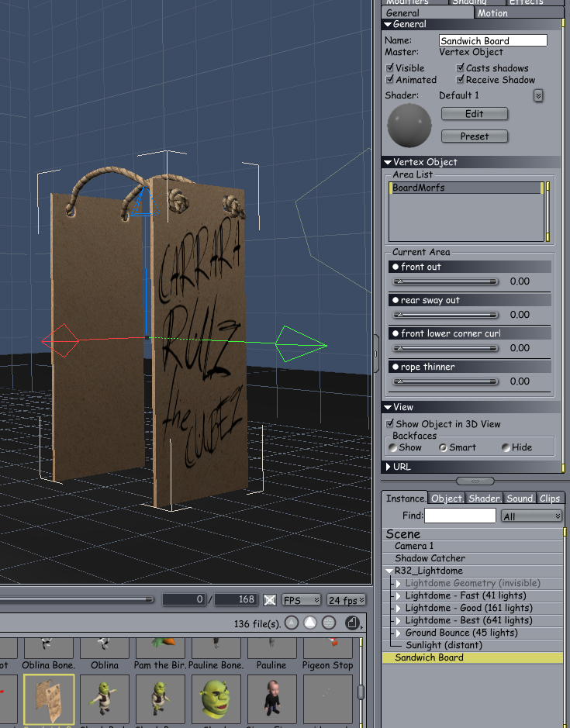This screenshot has width=570, height=728.
Task: Select the Pam the Bir. thumbnail
Action: tap(161, 647)
